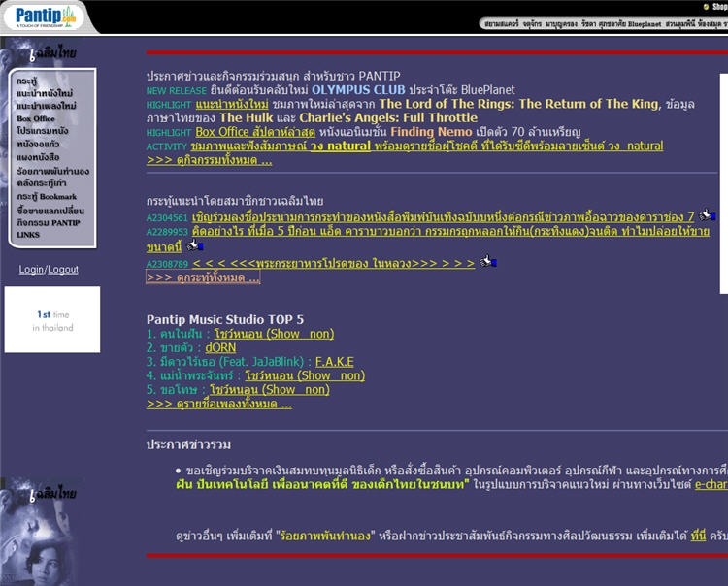Click thumbs-up icon beside thread A2289953
The image size is (728, 586).
[x=194, y=245]
